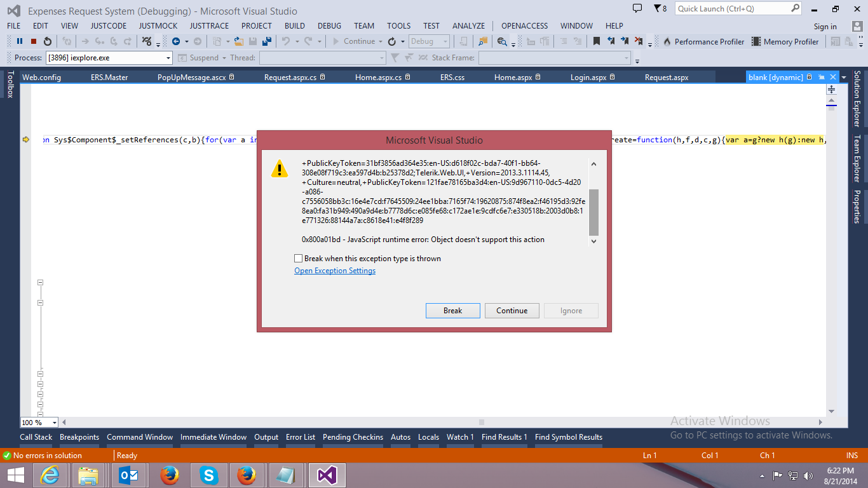Open the OPENACCESS menu
Viewport: 868px width, 488px height.
pyautogui.click(x=525, y=26)
